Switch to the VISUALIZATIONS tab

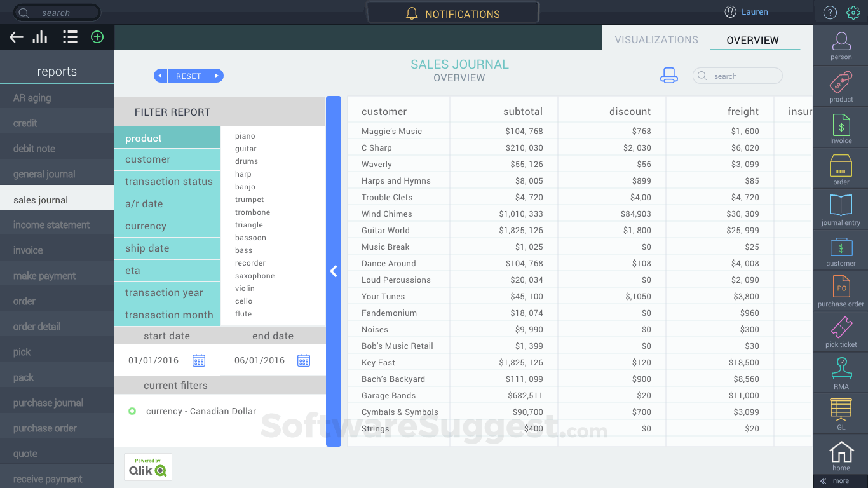(656, 39)
